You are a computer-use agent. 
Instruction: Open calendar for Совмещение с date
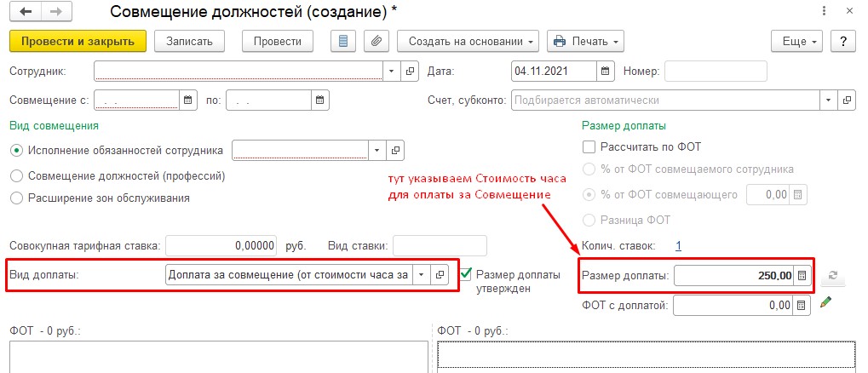(187, 100)
